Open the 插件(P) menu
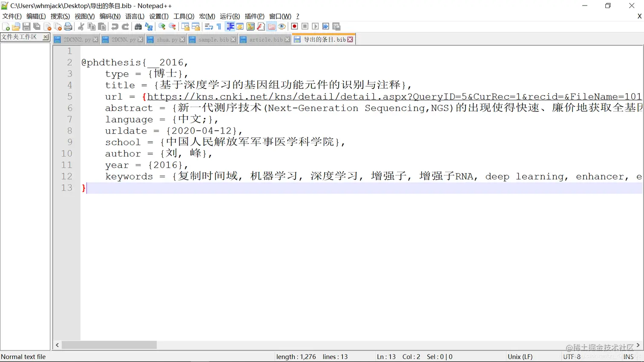This screenshot has width=644, height=362. (254, 16)
